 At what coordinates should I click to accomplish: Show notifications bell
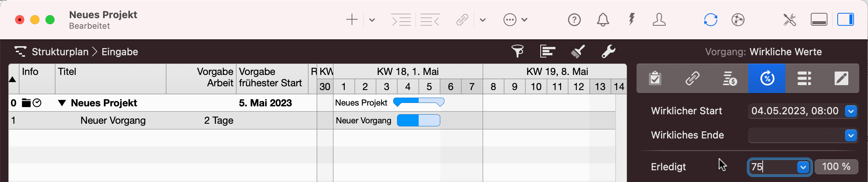(603, 20)
